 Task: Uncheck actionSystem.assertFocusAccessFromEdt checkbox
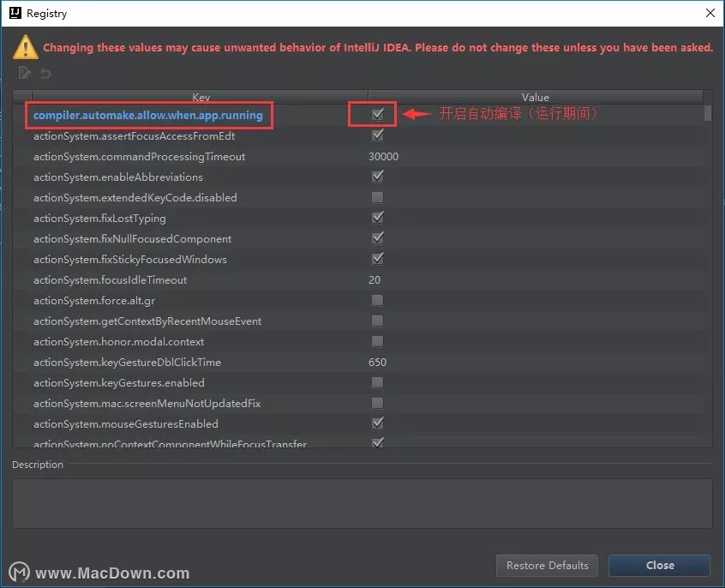(378, 135)
